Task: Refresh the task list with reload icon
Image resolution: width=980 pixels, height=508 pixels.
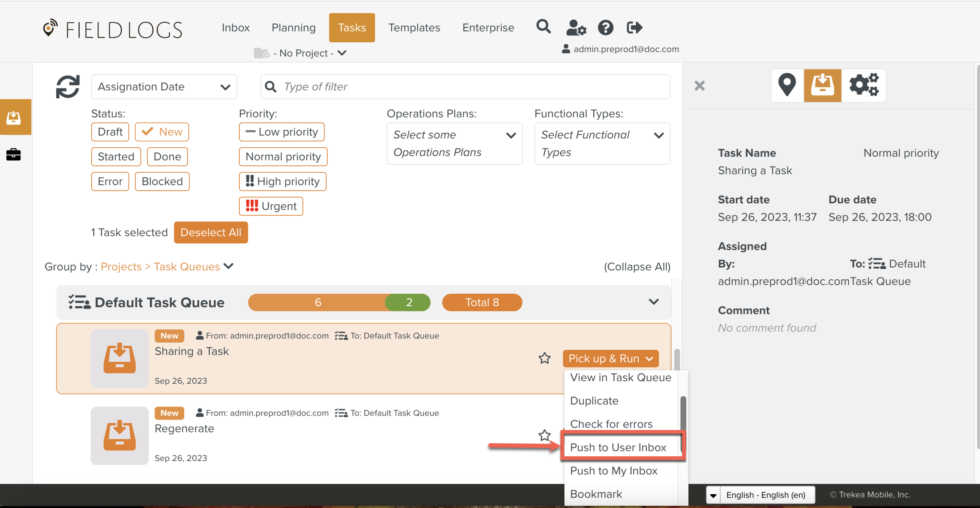Action: (x=67, y=87)
